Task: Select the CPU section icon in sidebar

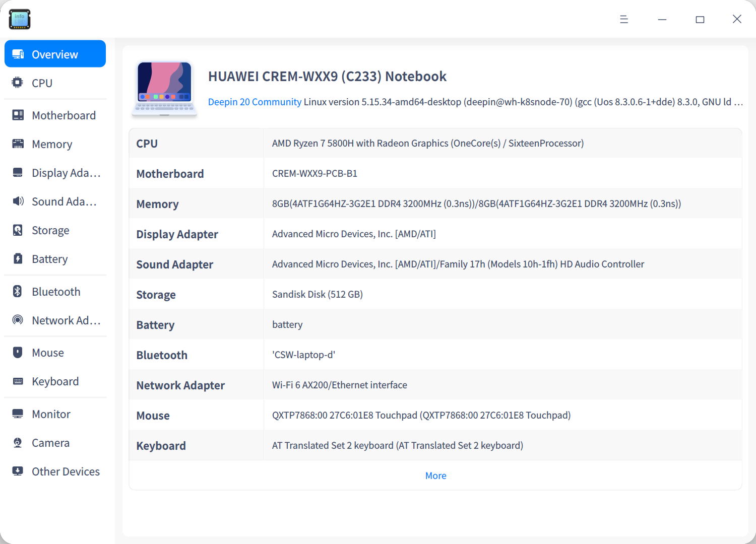Action: pyautogui.click(x=18, y=83)
